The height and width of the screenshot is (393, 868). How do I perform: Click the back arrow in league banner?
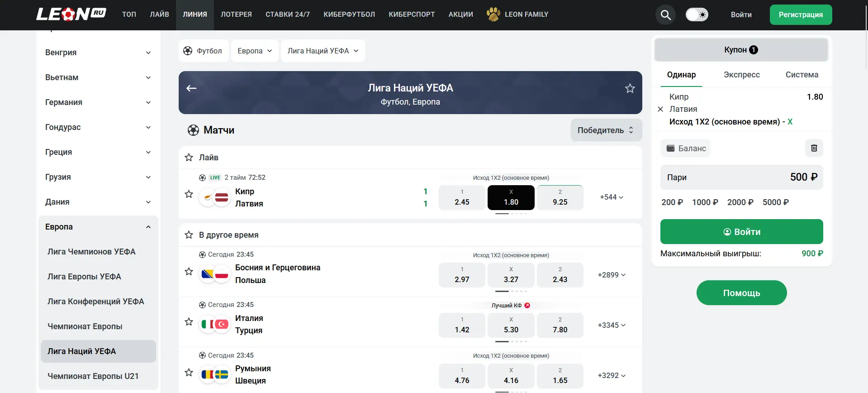click(191, 88)
